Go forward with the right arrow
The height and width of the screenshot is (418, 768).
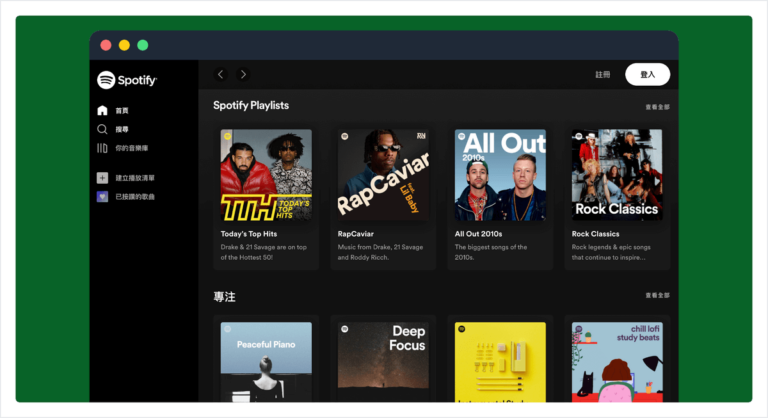click(243, 74)
